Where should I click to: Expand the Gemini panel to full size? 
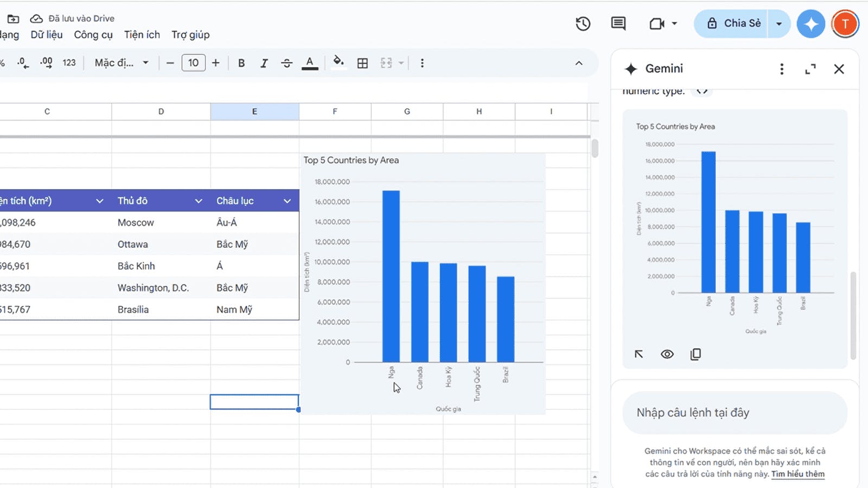coord(810,69)
